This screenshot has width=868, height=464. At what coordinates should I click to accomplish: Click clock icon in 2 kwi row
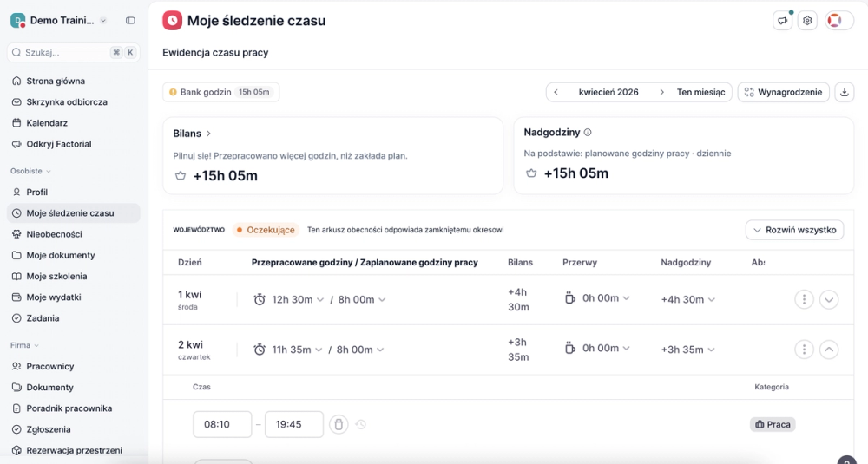260,350
